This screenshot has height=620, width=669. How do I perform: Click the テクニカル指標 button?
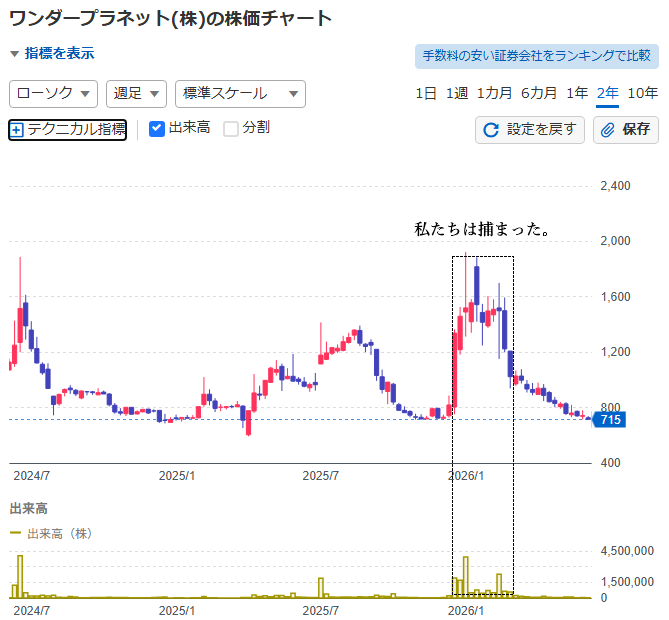coord(67,130)
